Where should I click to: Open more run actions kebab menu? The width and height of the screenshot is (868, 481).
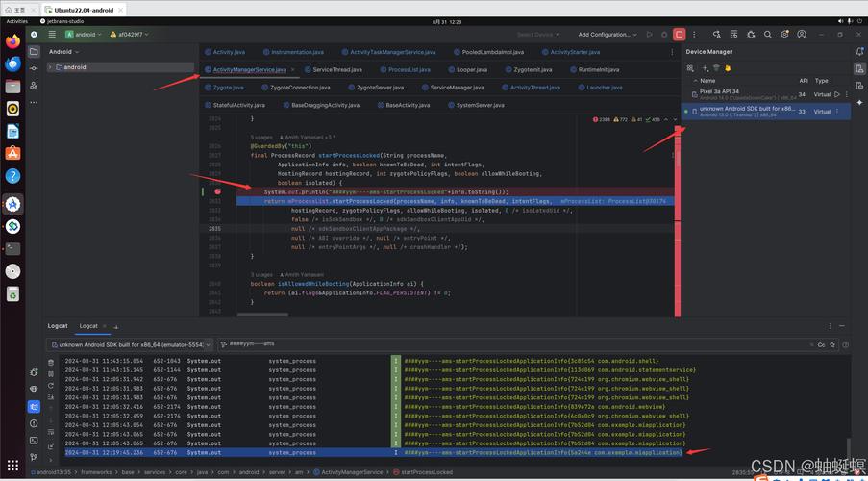tap(694, 35)
